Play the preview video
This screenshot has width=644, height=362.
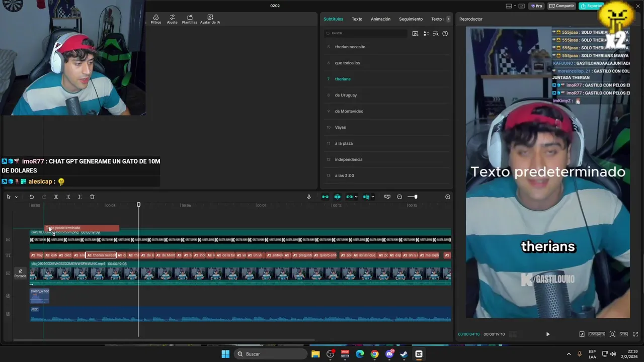click(548, 334)
